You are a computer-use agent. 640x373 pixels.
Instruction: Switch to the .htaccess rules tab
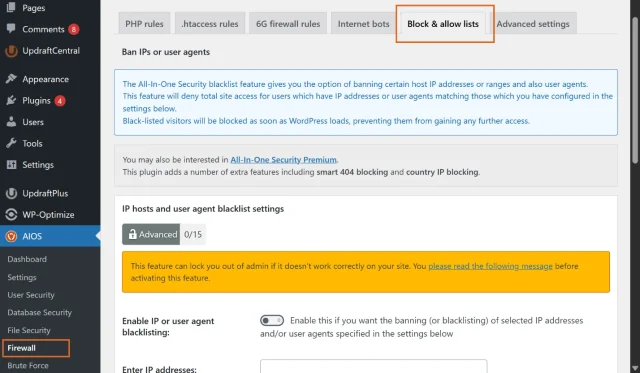click(x=210, y=23)
